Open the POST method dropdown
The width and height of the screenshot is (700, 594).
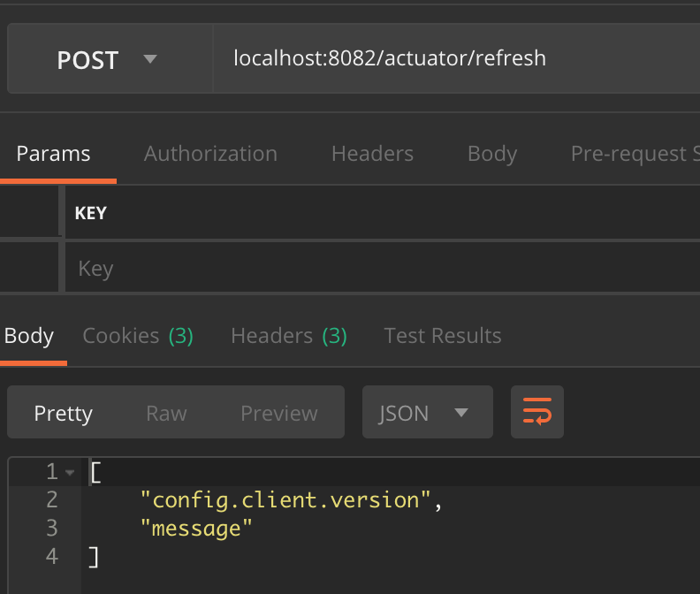click(x=110, y=58)
